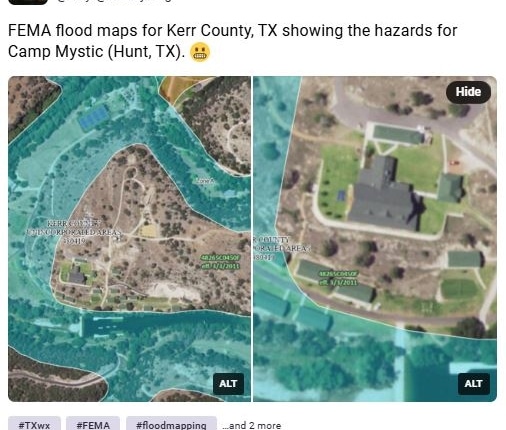Click the blue tennis courts on left map
The height and width of the screenshot is (430, 506).
[94, 117]
